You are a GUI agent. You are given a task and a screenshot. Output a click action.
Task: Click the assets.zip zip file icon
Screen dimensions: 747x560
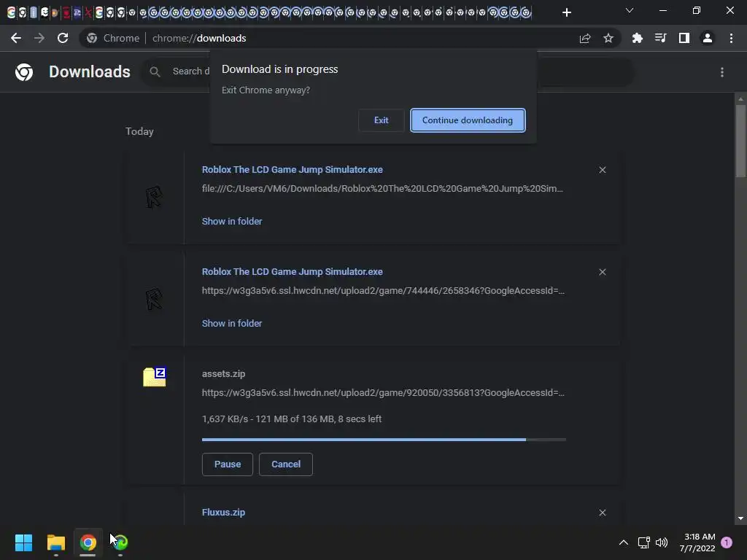pos(155,377)
